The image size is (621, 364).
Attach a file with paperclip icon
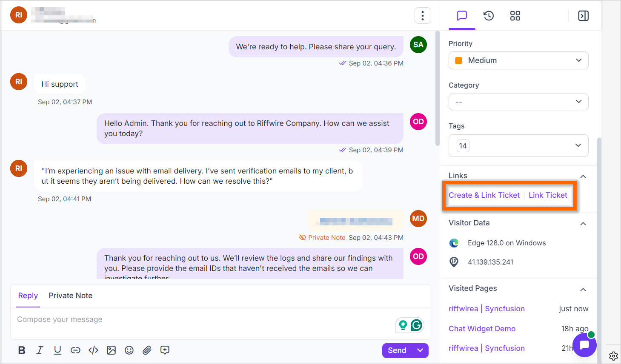[x=147, y=350]
